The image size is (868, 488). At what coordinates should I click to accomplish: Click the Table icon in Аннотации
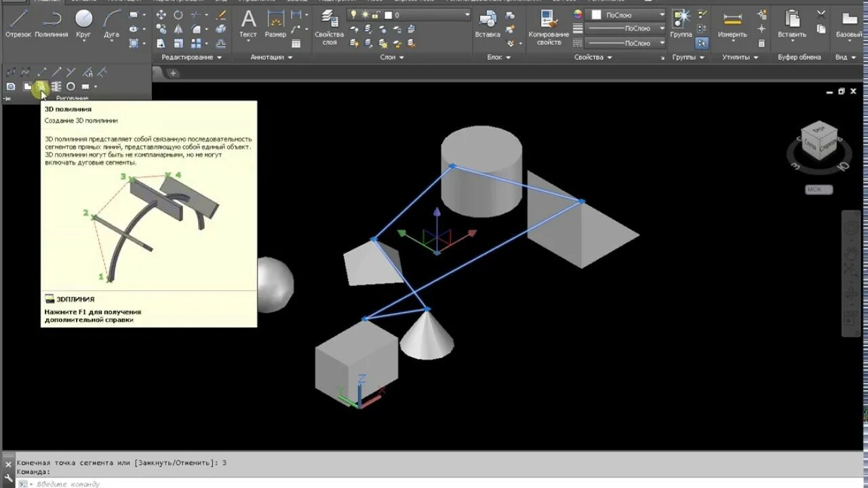(296, 43)
